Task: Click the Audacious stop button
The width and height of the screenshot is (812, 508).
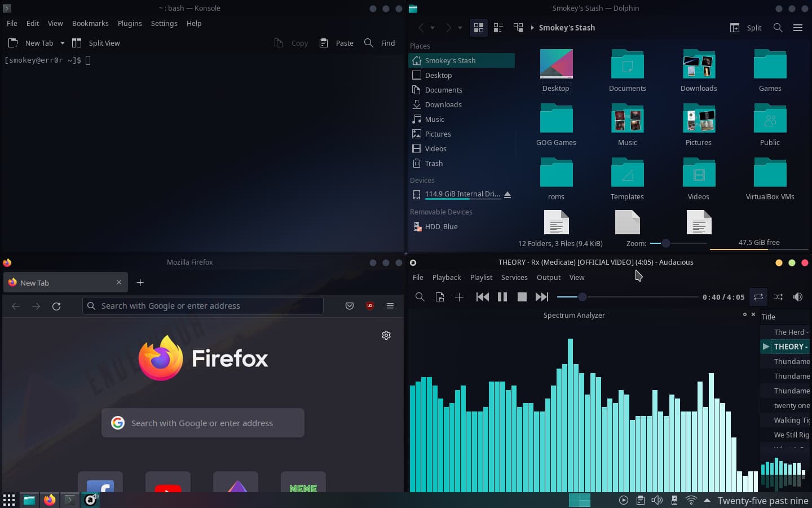Action: click(522, 297)
